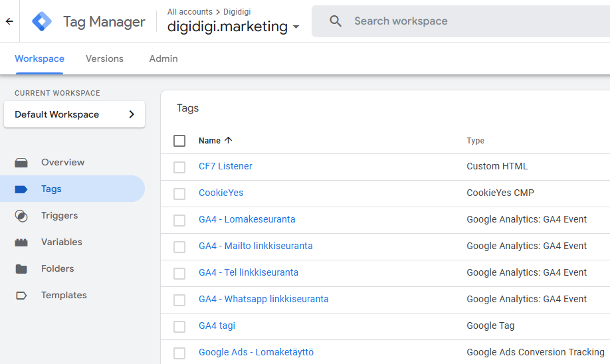Click the Google Tag type cell
The height and width of the screenshot is (364, 610).
tap(490, 326)
